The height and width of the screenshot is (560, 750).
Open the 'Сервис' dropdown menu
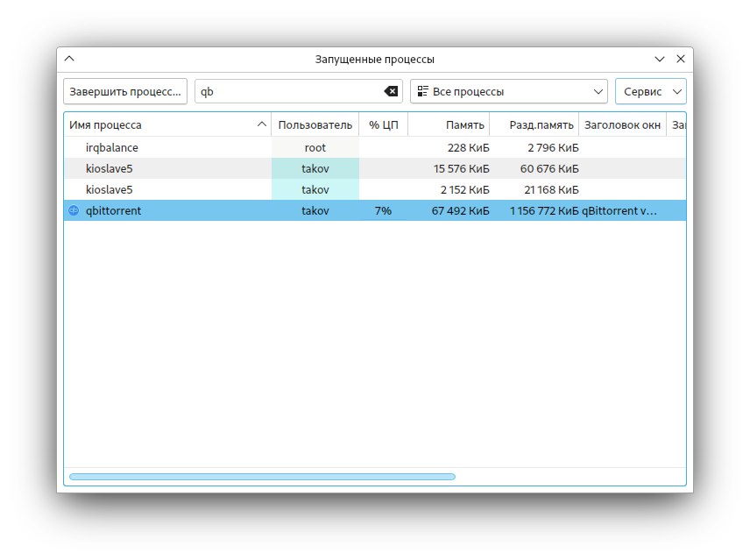click(650, 91)
